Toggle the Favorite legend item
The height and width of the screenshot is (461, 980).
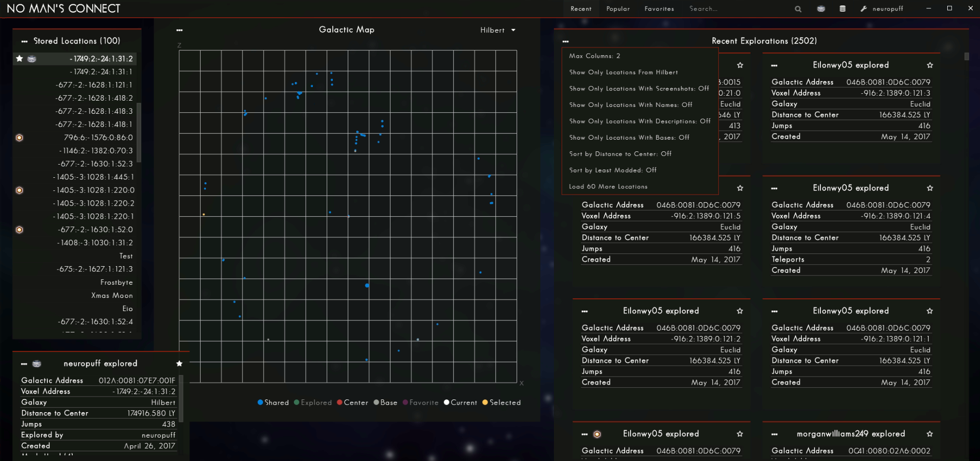tap(421, 403)
